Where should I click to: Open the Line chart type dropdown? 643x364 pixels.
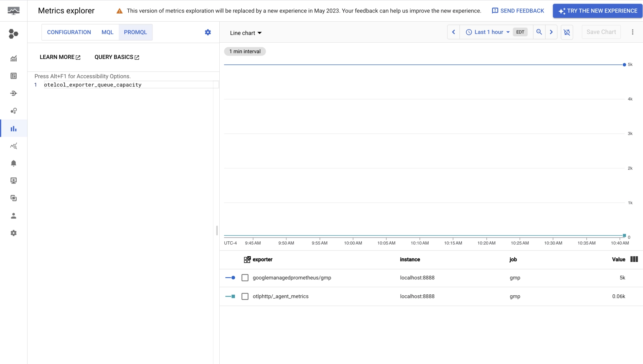click(x=245, y=33)
